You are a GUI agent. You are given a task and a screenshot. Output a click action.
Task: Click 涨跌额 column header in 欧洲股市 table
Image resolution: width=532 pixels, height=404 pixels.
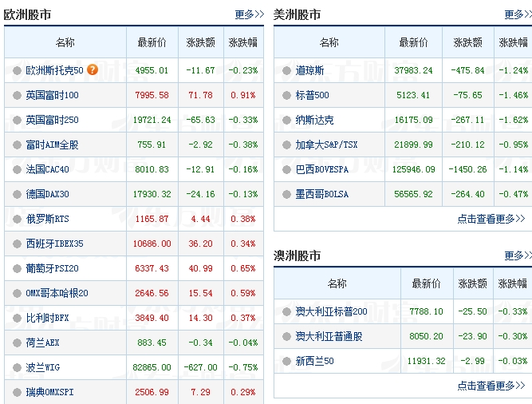(x=200, y=42)
